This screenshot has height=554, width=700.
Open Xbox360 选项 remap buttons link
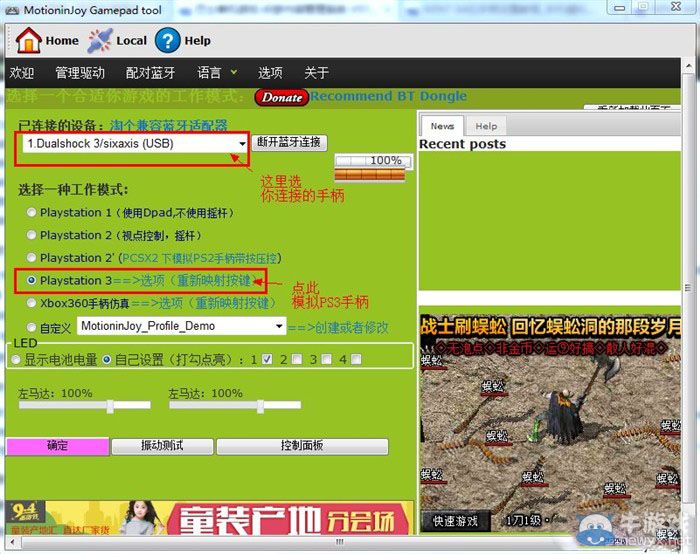pos(203,303)
